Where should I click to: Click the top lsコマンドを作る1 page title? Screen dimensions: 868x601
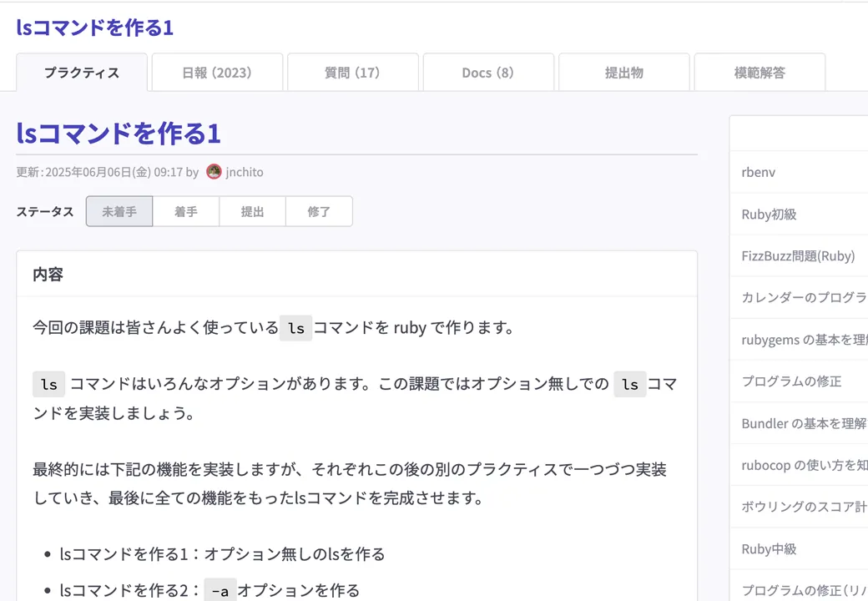pyautogui.click(x=94, y=27)
